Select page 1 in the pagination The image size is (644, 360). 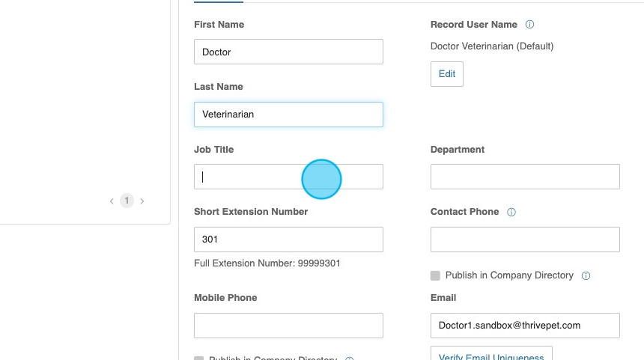pos(127,201)
